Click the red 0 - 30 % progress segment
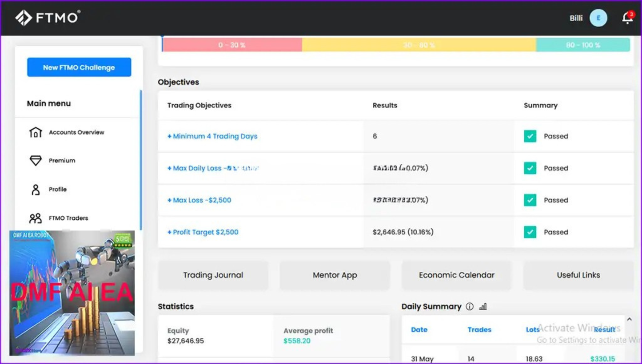The height and width of the screenshot is (364, 642). click(x=232, y=45)
